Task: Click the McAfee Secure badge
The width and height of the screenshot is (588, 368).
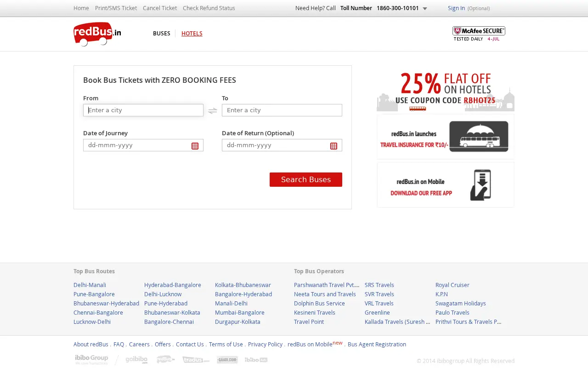Action: 479,34
